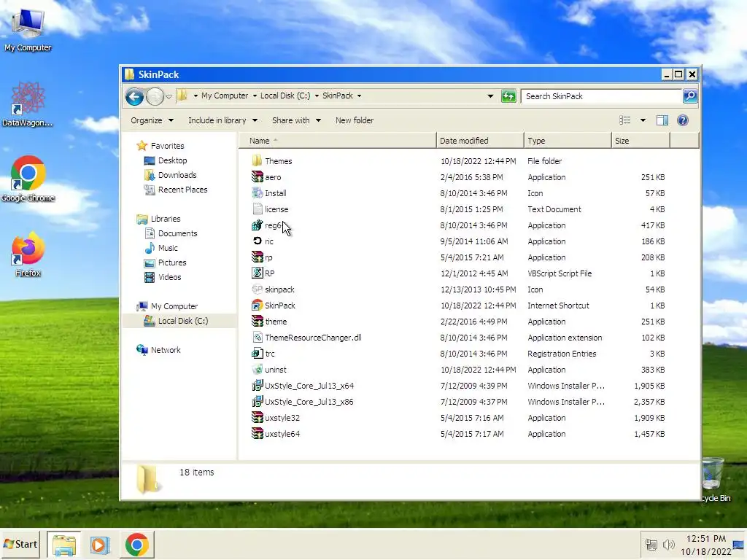This screenshot has width=747, height=560.
Task: Select the RP VBScript file icon
Action: pos(258,273)
